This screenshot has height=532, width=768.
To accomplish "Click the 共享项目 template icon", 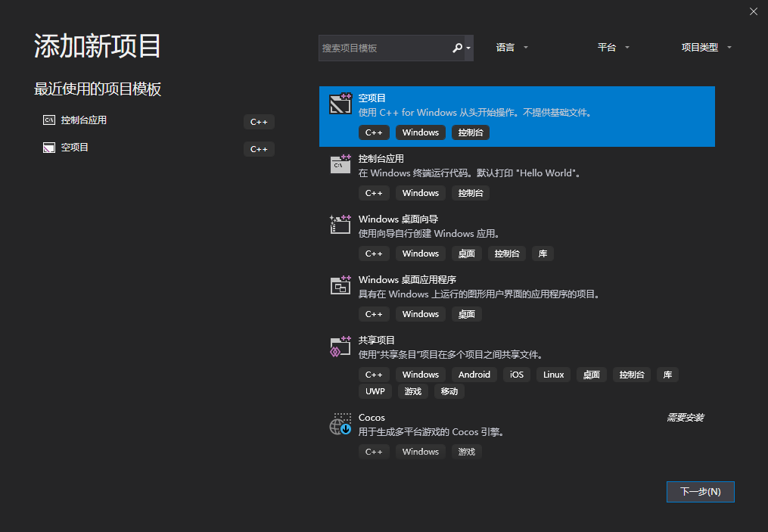I will point(340,347).
